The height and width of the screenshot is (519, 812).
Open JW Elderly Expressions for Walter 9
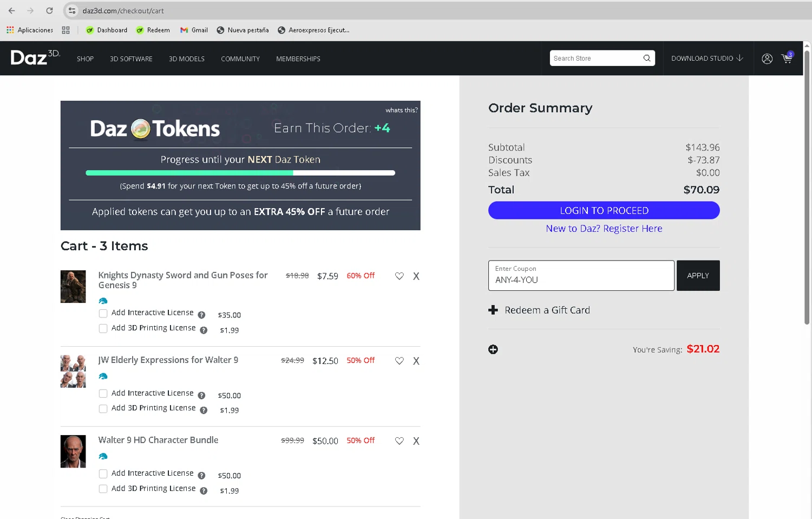pos(168,360)
